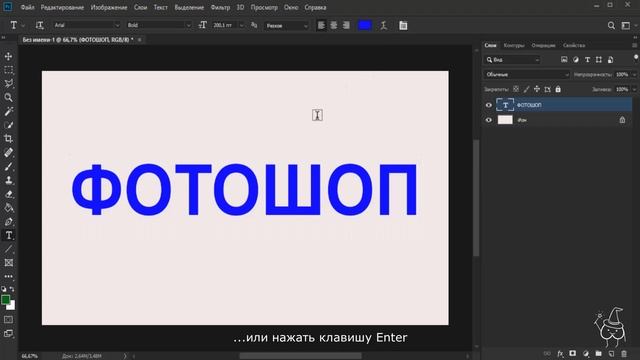
Task: Toggle text orientation button
Action: (x=39, y=25)
